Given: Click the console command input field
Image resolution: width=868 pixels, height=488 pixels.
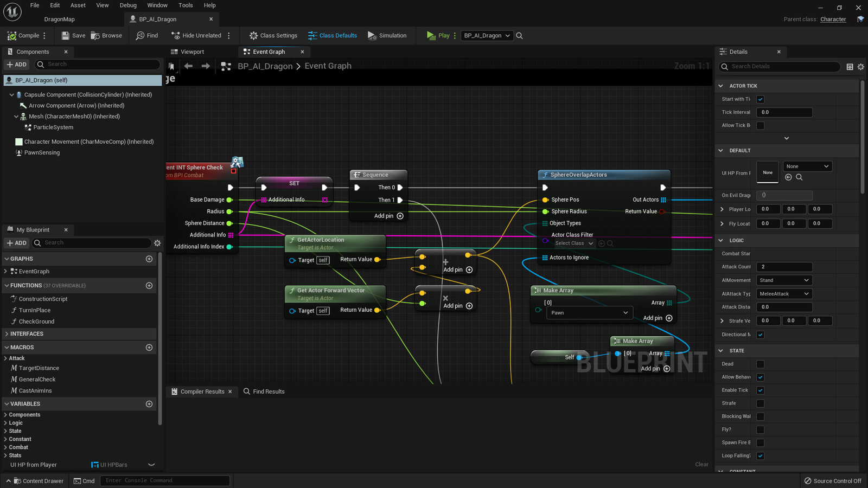Looking at the screenshot, I should pos(165,480).
